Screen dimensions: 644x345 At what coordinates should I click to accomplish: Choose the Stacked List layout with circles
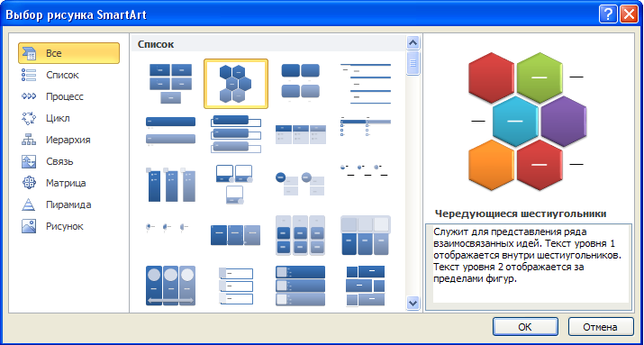300,184
